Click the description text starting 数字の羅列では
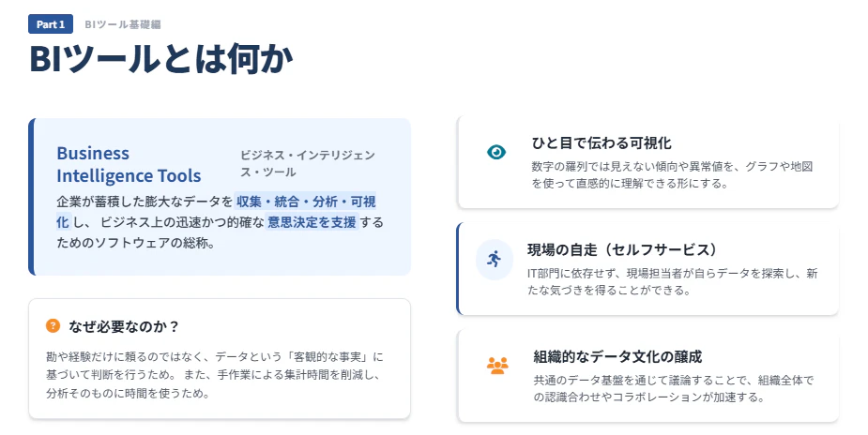This screenshot has width=868, height=435. [672, 174]
